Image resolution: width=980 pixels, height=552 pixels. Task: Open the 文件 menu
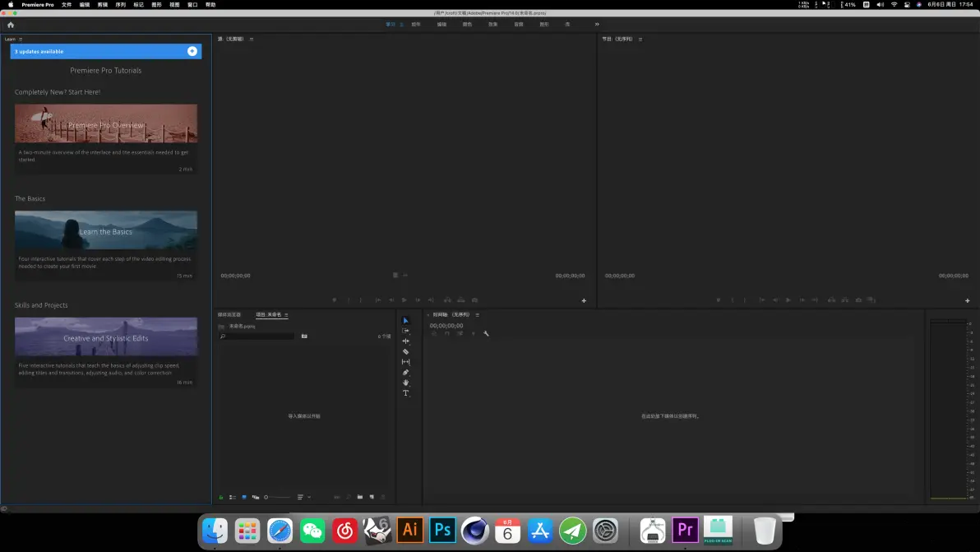pyautogui.click(x=67, y=4)
